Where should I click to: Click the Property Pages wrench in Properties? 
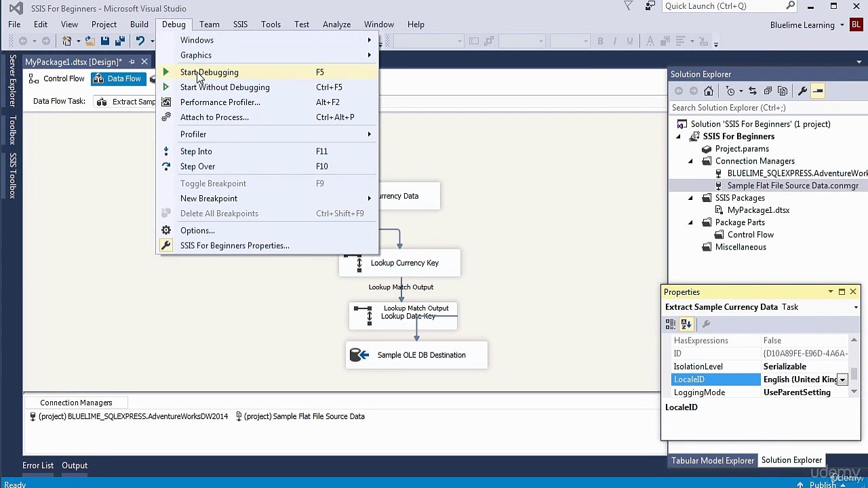coord(706,324)
